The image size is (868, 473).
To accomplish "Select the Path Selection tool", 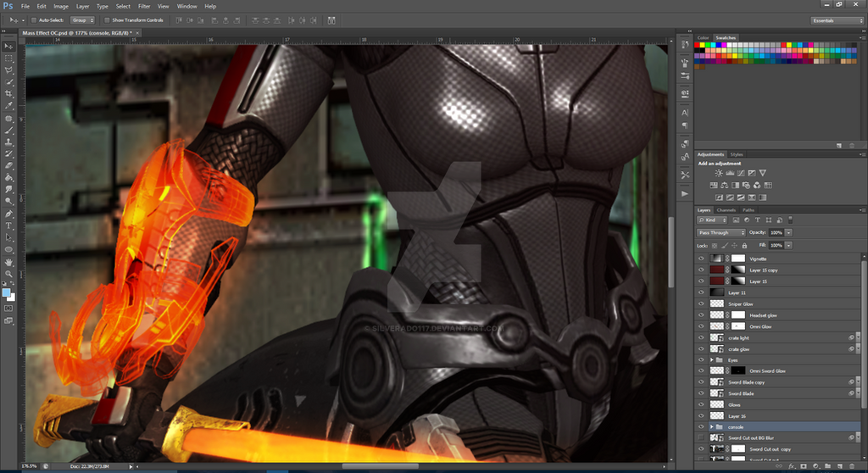I will (x=8, y=237).
